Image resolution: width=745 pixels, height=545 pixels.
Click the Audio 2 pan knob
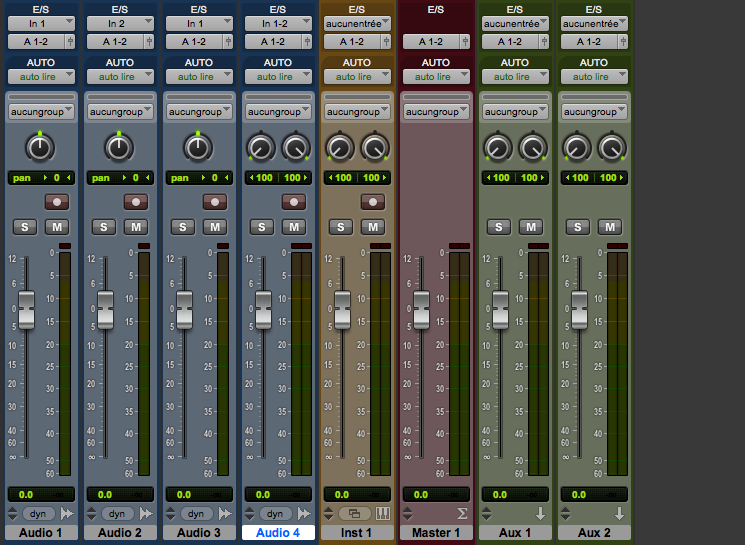[x=118, y=149]
